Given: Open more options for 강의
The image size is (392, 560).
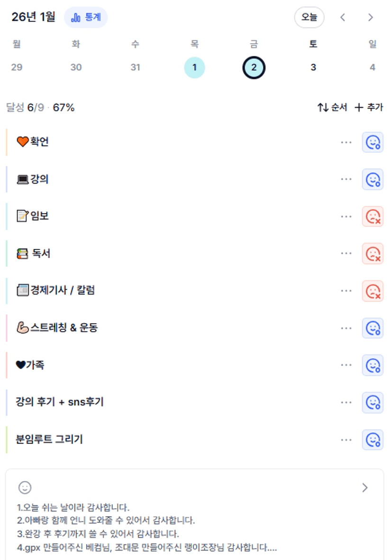Looking at the screenshot, I should pyautogui.click(x=346, y=179).
